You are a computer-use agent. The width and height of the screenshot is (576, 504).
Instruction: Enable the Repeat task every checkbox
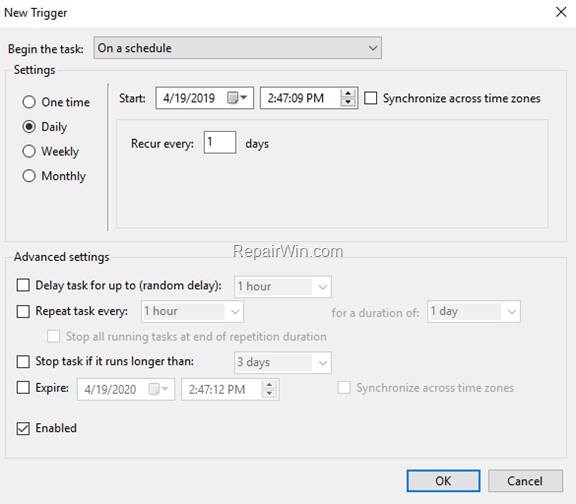[23, 311]
